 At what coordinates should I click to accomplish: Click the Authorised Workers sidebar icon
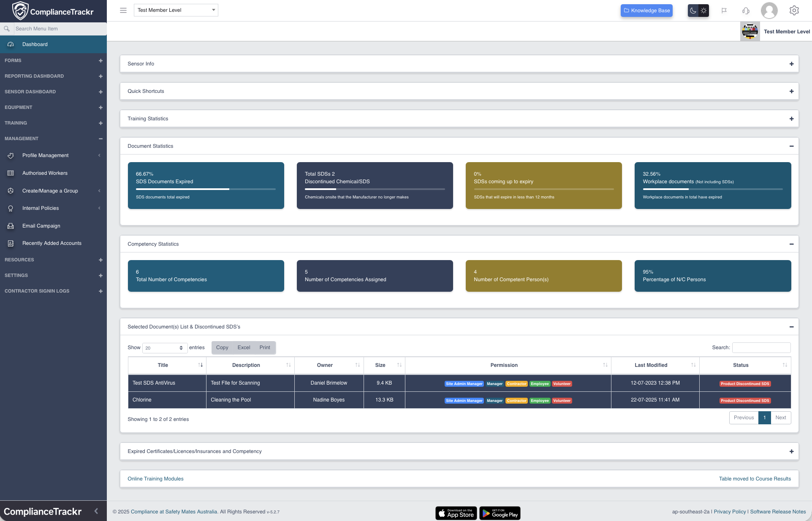pyautogui.click(x=11, y=173)
